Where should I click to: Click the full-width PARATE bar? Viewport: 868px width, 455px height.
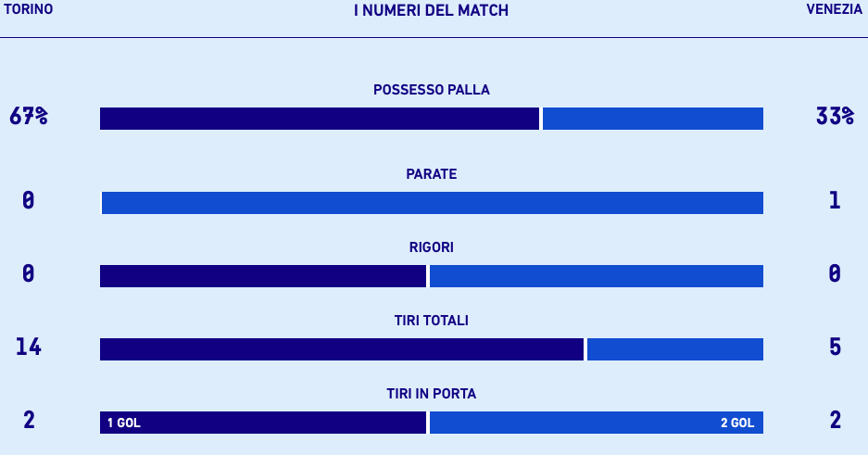click(432, 203)
